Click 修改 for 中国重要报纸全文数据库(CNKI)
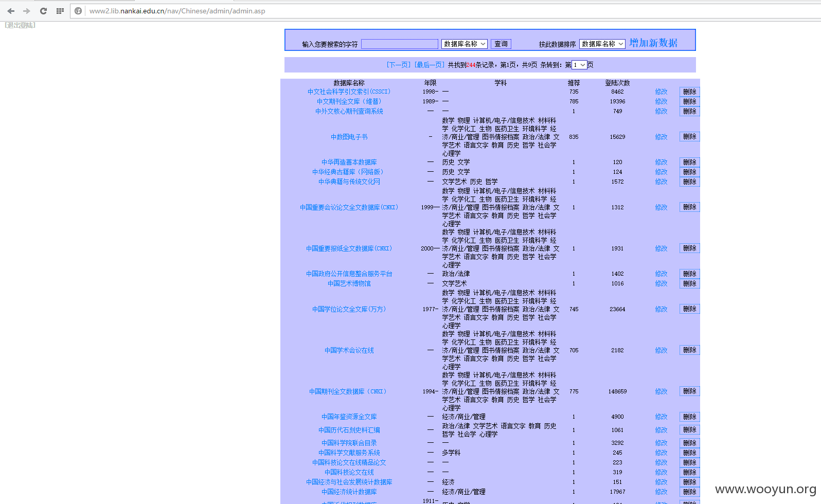The height and width of the screenshot is (504, 821). pos(662,248)
